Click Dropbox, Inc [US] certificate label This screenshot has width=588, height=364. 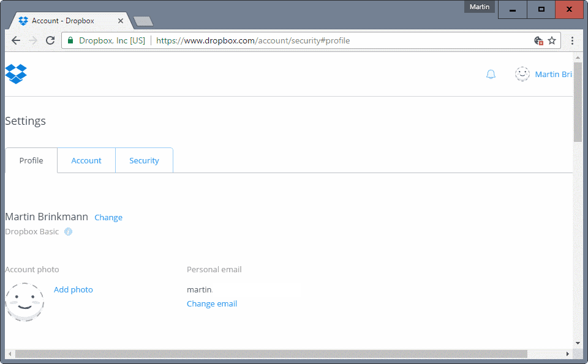pos(111,40)
